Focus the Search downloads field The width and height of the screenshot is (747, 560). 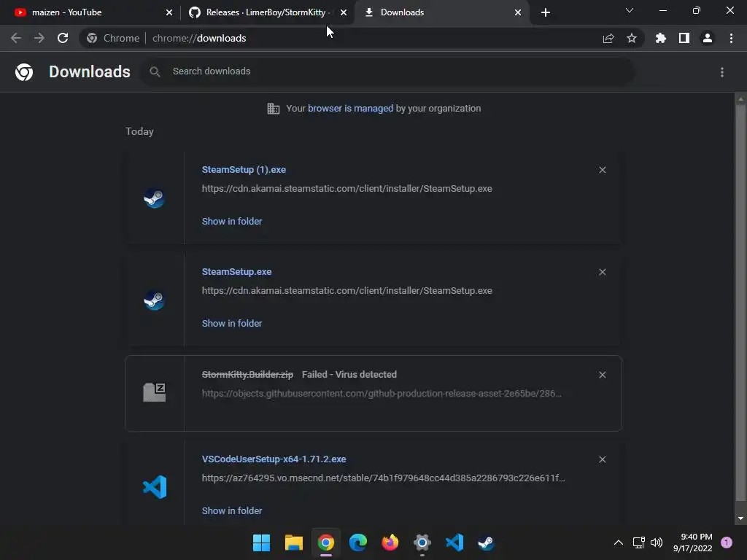(387, 71)
